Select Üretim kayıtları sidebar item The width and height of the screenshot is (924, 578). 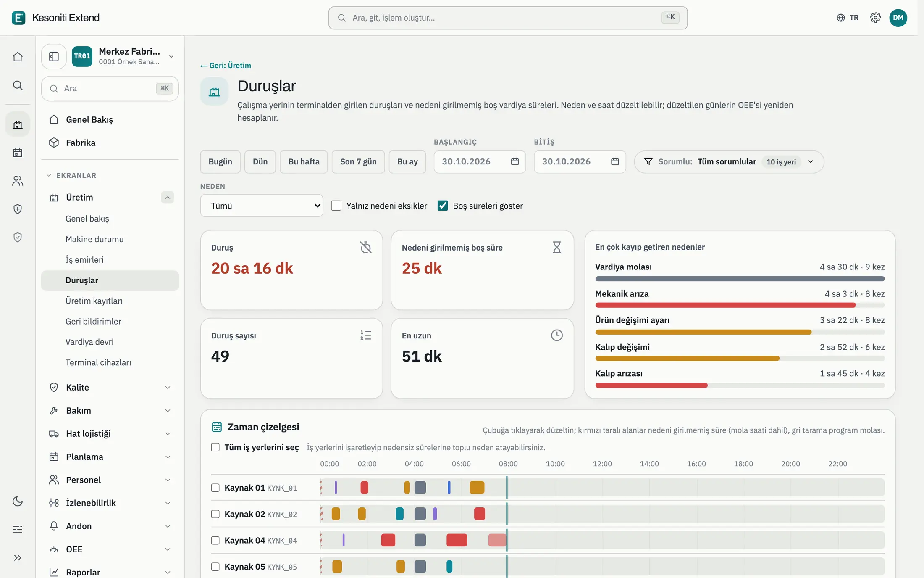click(x=94, y=301)
